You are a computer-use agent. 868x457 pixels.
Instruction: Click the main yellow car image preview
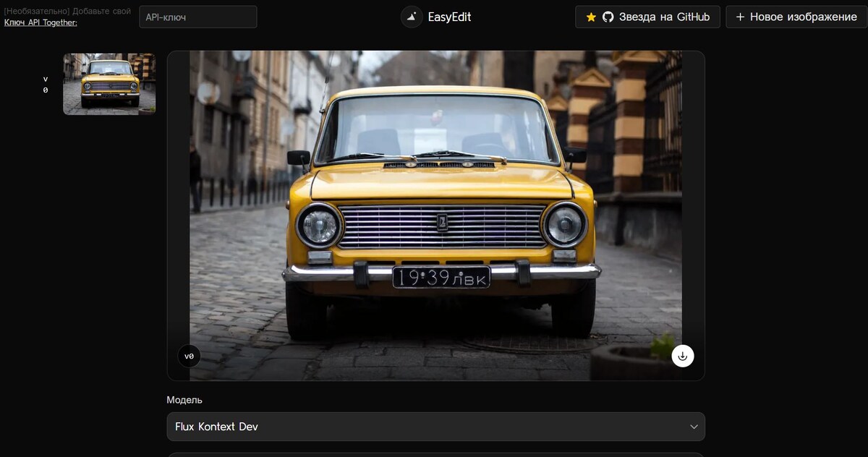point(435,215)
